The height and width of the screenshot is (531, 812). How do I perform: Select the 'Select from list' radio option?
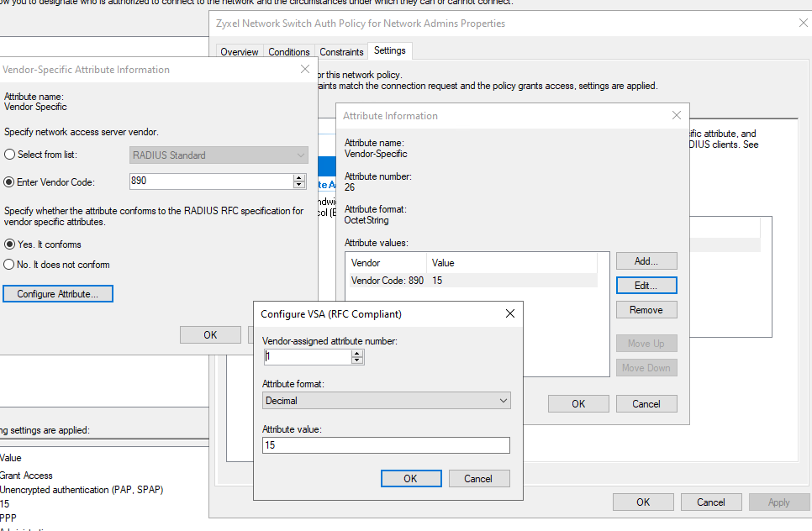[x=9, y=155]
